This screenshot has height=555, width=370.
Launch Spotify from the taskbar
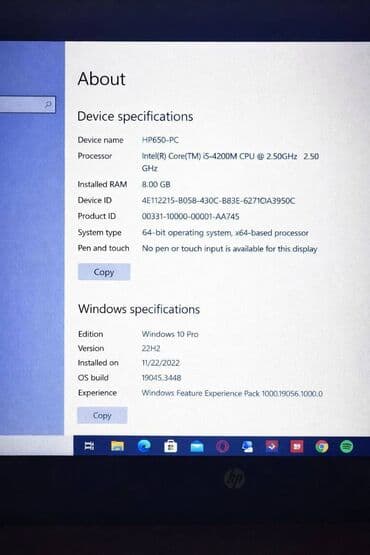pyautogui.click(x=346, y=447)
